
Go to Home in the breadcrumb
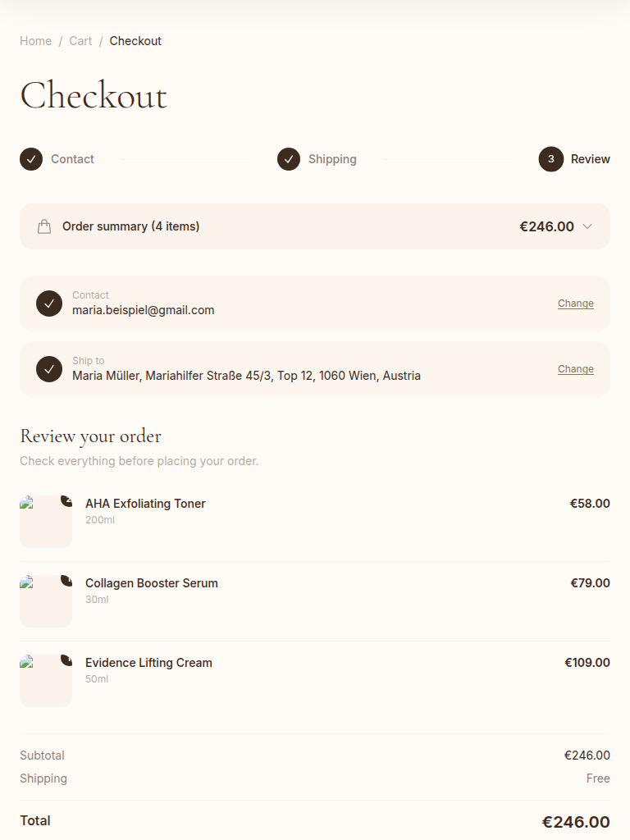tap(35, 41)
